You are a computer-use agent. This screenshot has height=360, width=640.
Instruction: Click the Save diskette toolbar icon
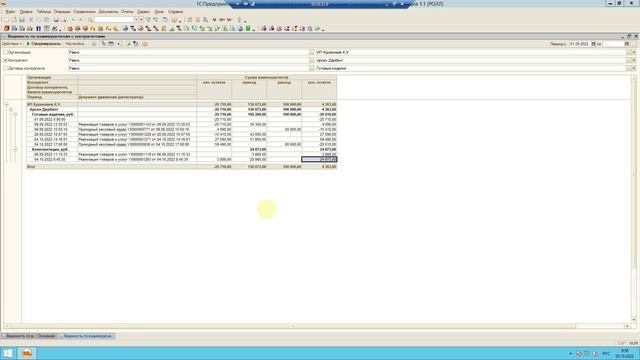[x=22, y=20]
